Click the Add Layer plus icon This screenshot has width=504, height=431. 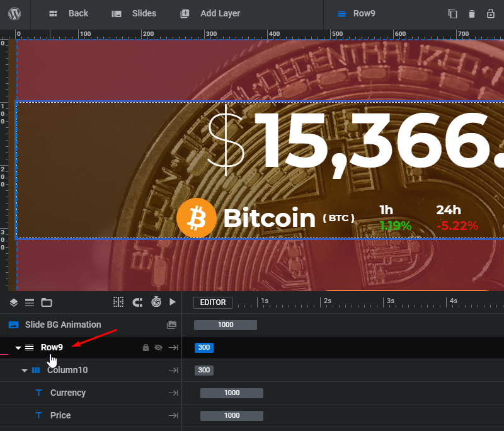tap(185, 13)
